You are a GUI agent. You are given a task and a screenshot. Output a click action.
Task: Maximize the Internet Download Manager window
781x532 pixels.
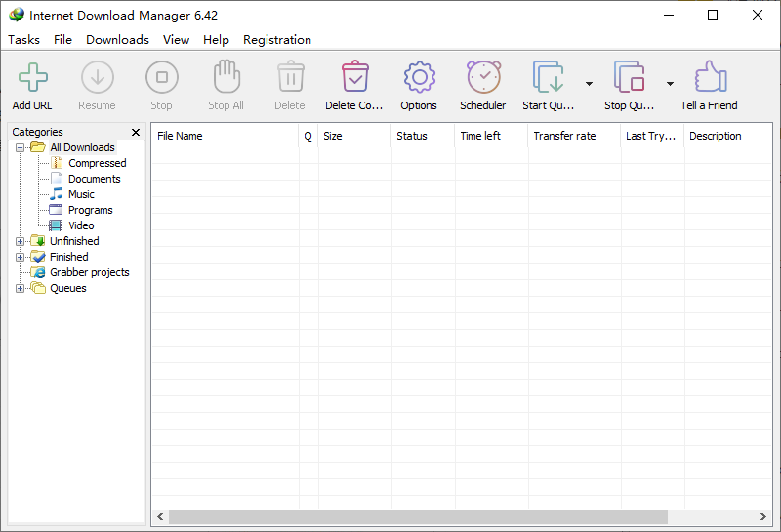(x=713, y=15)
